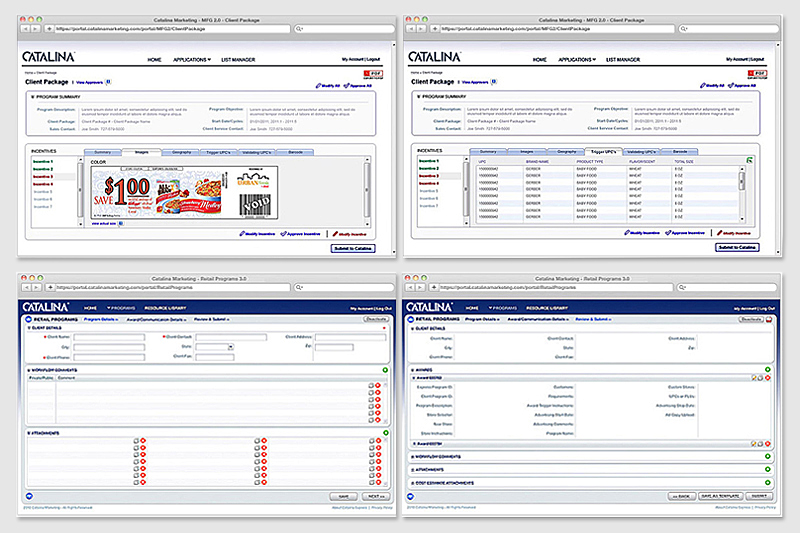The image size is (800, 533).
Task: Click the Excel export icon above the UPC table
Action: tap(749, 160)
